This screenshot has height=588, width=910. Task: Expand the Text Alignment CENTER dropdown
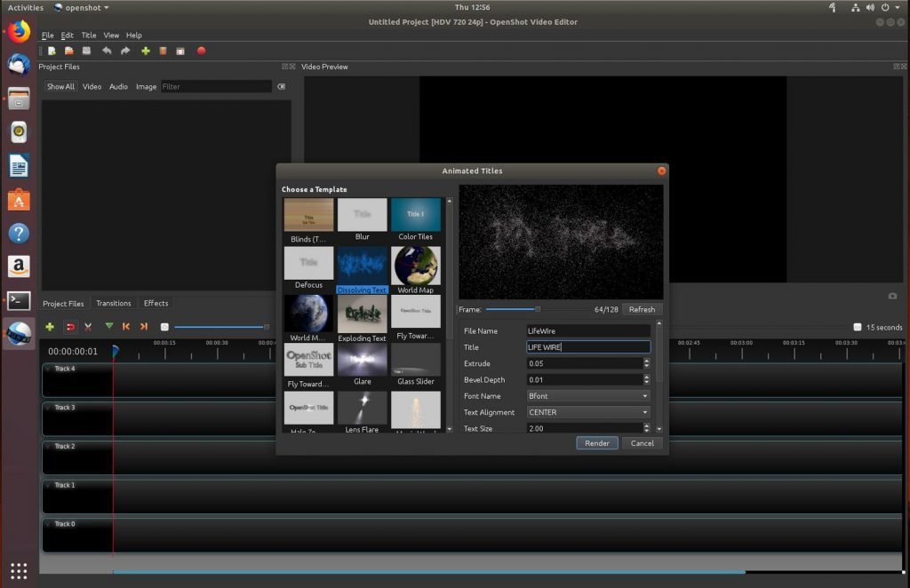587,412
